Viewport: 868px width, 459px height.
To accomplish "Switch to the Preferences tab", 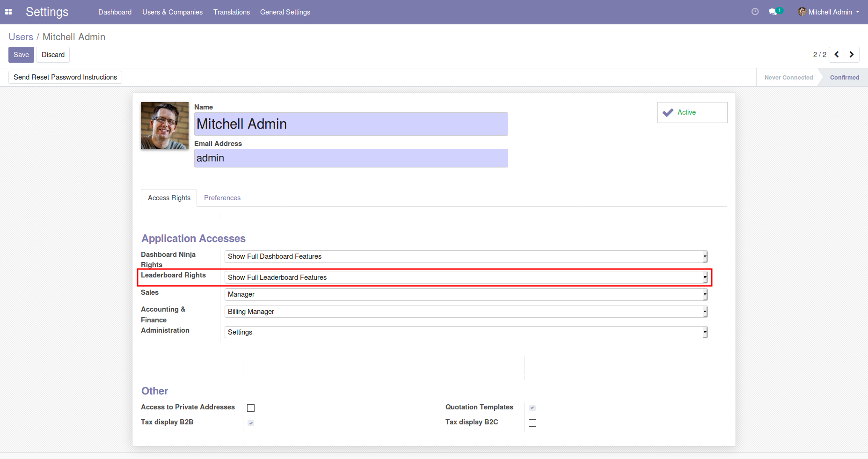I will pyautogui.click(x=222, y=198).
